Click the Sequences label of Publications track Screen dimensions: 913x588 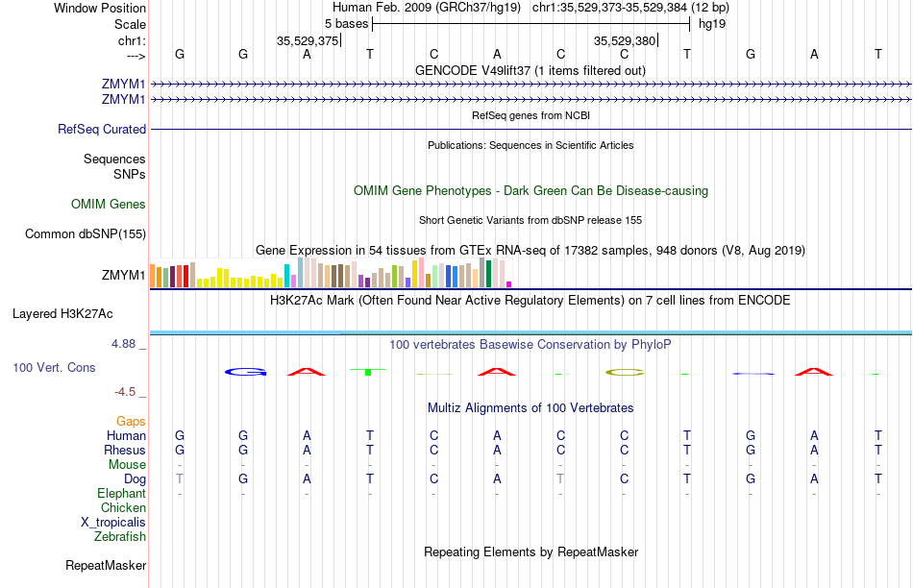[x=114, y=159]
